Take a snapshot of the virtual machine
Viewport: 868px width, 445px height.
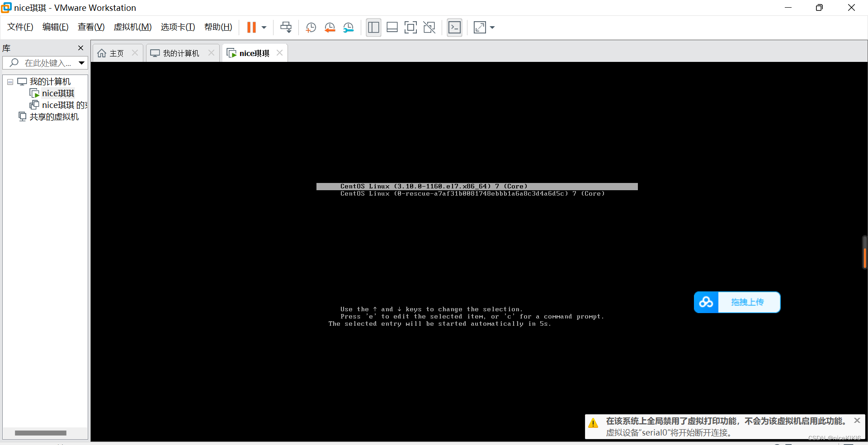[x=311, y=27]
